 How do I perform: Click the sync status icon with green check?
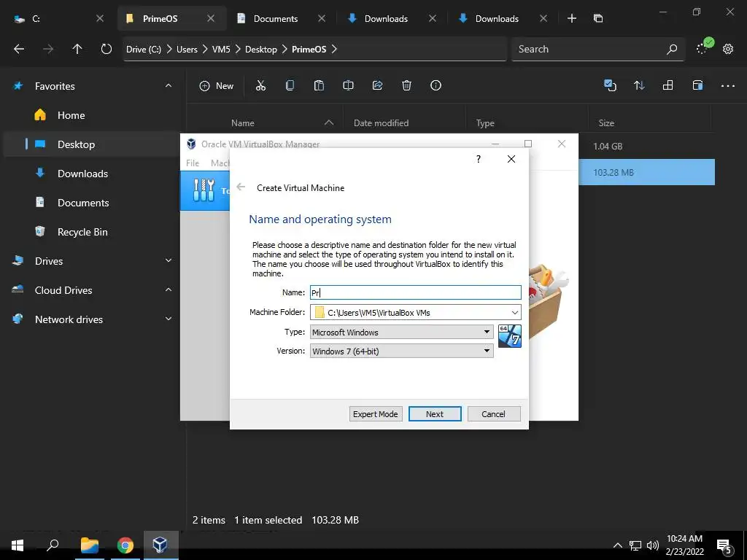click(x=704, y=46)
